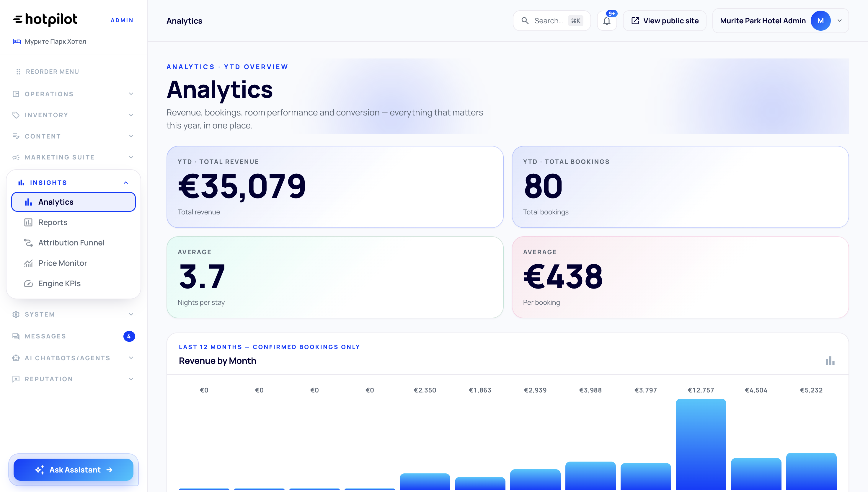This screenshot has width=868, height=492.
Task: Click View public site button
Action: tap(665, 21)
